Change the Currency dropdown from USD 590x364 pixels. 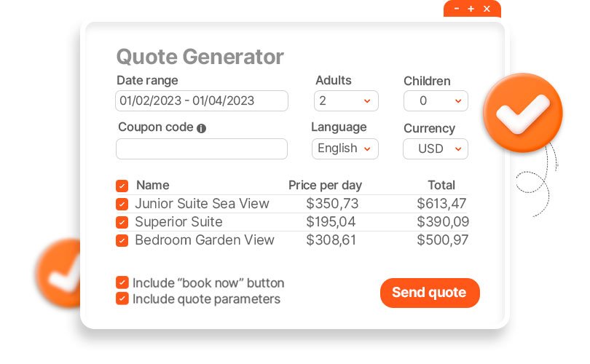point(436,149)
